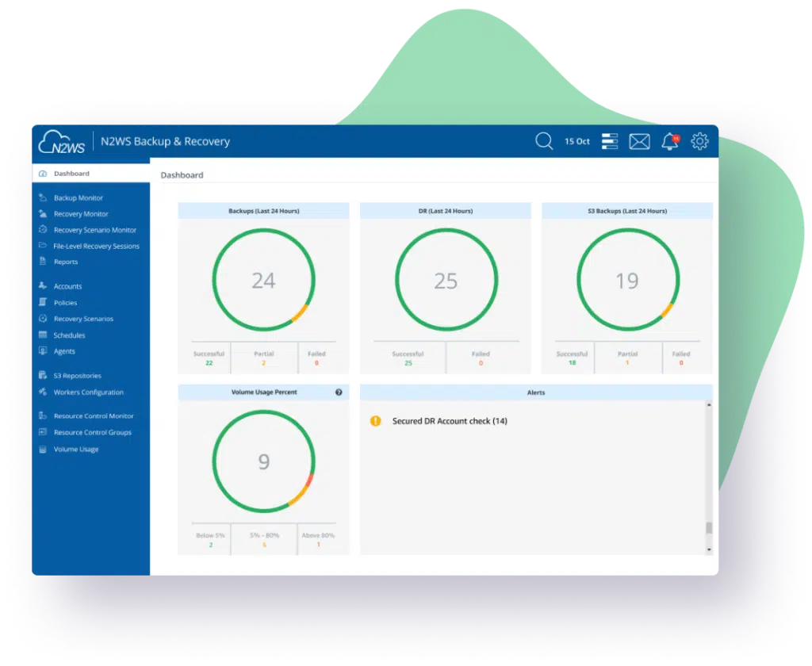Click the Schedules sidebar icon

(43, 335)
